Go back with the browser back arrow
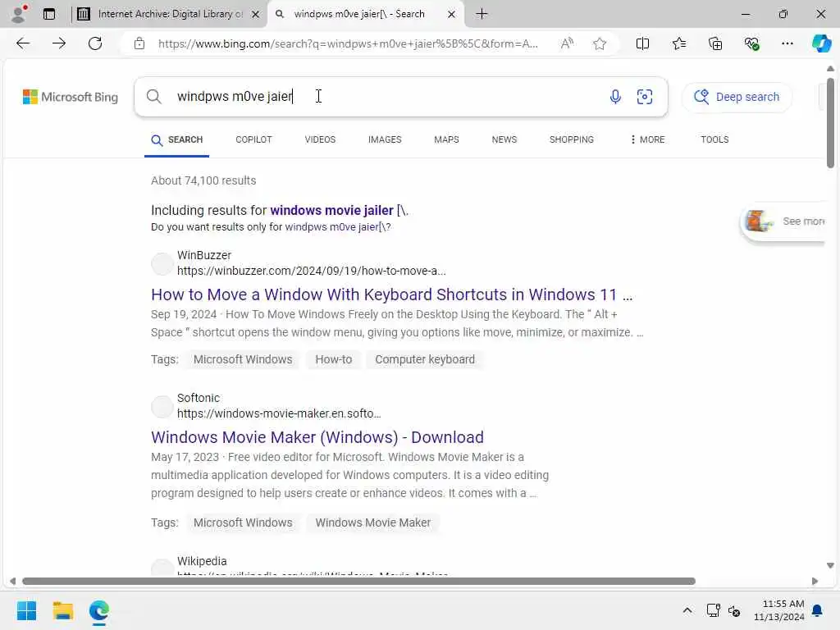This screenshot has width=840, height=630. [x=22, y=43]
